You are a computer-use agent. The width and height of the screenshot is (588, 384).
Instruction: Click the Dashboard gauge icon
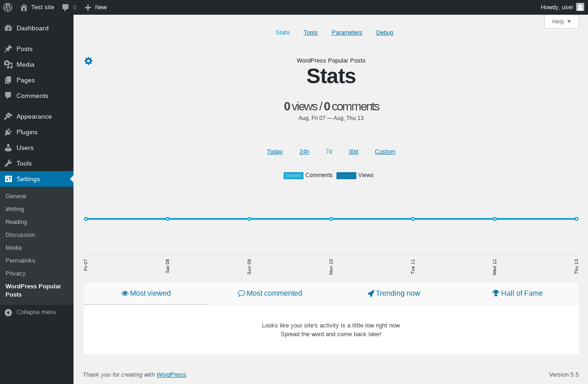[8, 28]
